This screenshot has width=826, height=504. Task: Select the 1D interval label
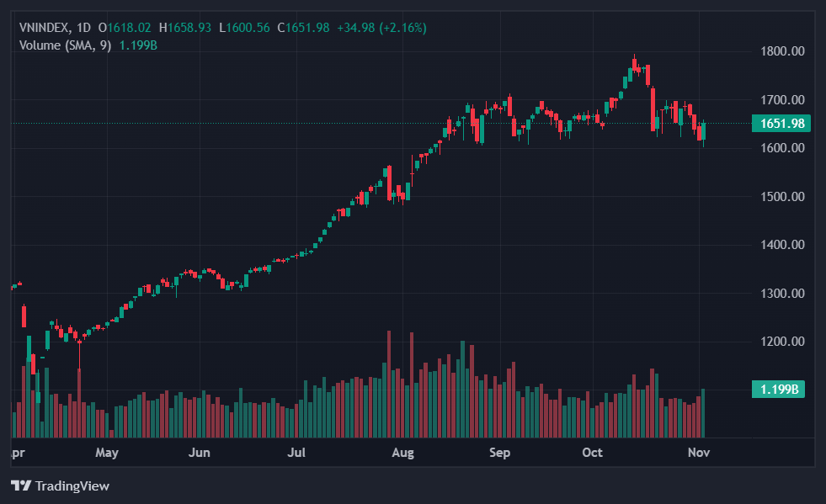(x=84, y=28)
